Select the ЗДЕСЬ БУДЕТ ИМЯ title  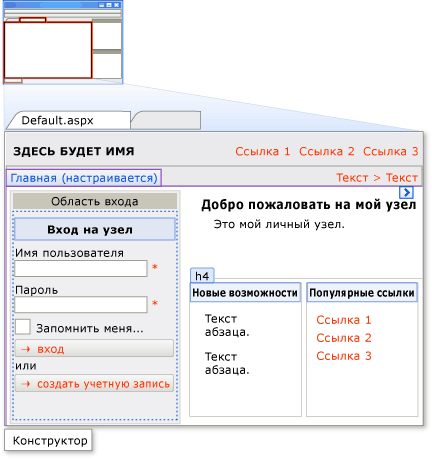pos(74,151)
